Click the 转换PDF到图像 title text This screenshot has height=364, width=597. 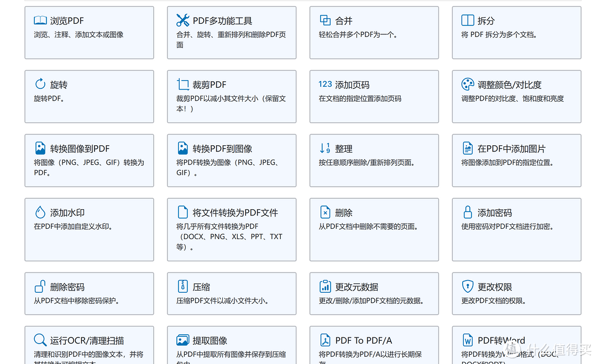(x=222, y=149)
